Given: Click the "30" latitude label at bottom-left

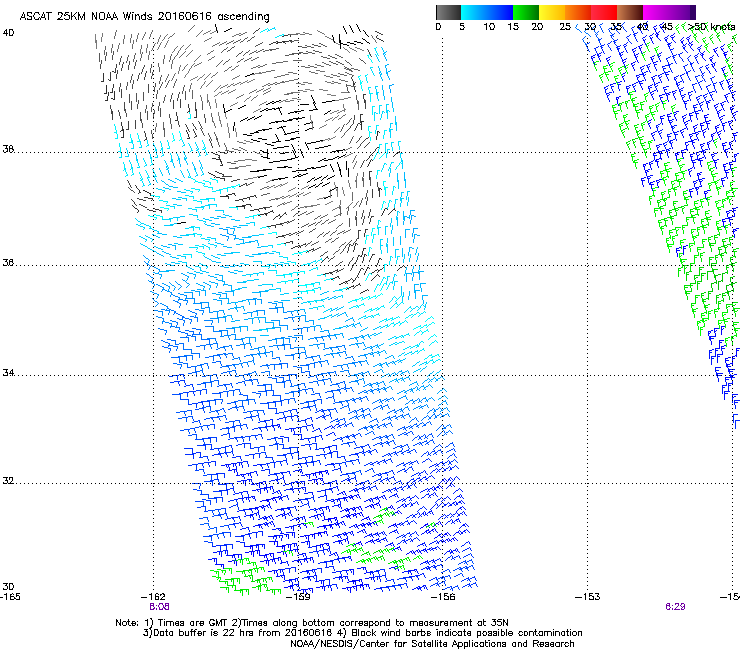Looking at the screenshot, I should pyautogui.click(x=8, y=587).
